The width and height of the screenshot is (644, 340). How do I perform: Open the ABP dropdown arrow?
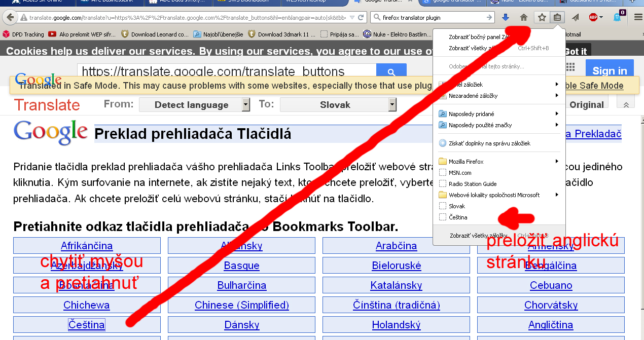tap(601, 17)
